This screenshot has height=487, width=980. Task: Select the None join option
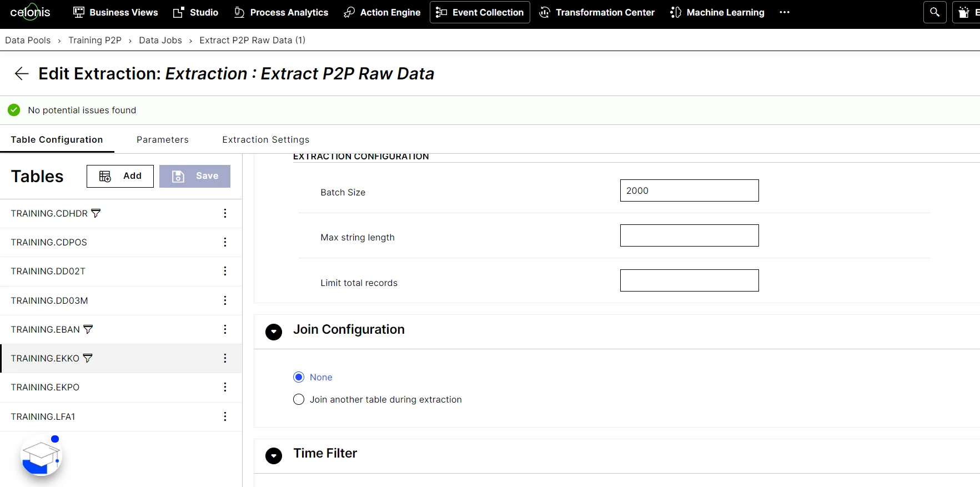[x=299, y=377]
